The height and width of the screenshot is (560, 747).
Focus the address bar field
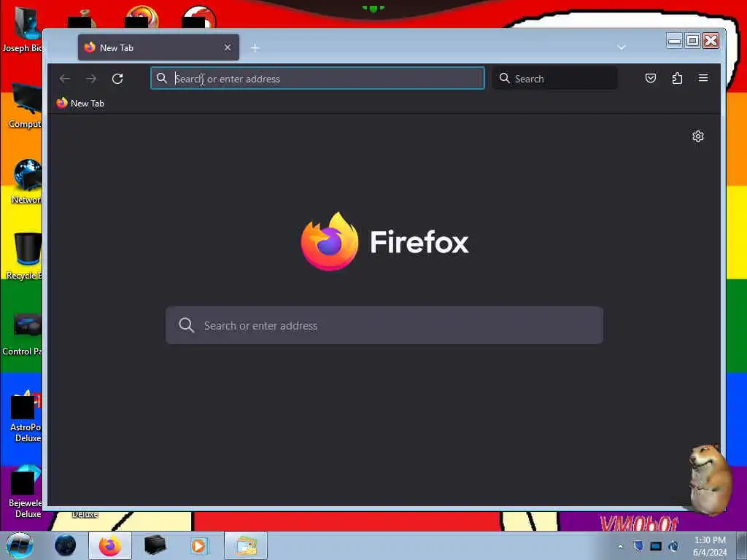click(318, 79)
